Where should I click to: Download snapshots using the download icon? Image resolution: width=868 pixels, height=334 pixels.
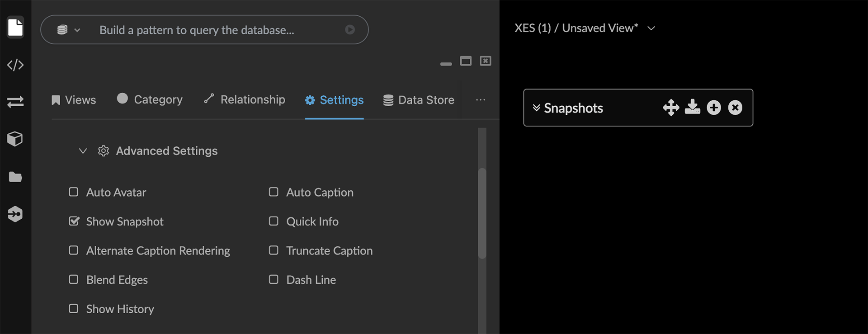pos(692,108)
